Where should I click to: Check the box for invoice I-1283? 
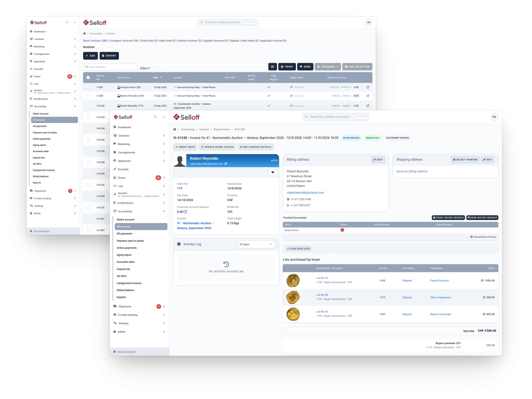(88, 96)
